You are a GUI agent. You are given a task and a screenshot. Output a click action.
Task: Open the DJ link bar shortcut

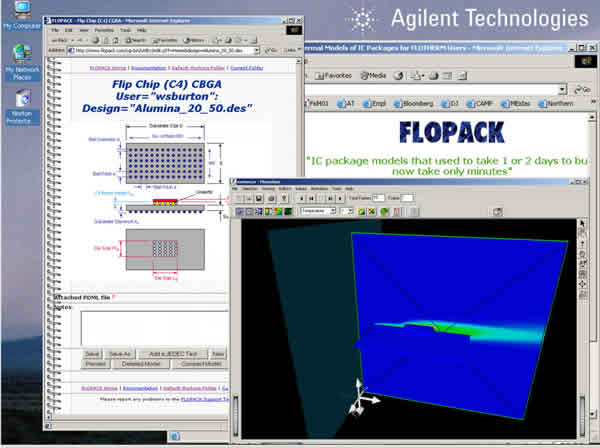(450, 104)
